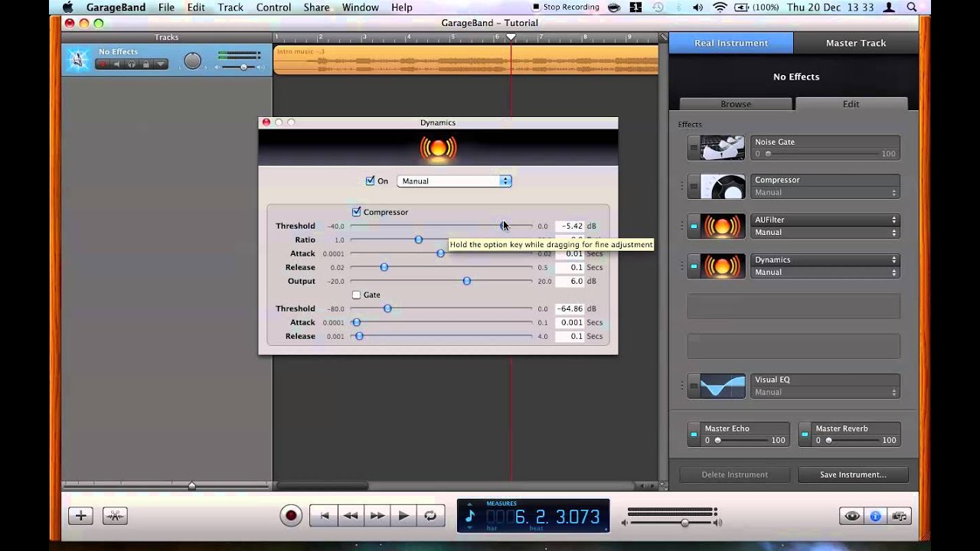
Task: Open the Manual preset dropdown under Visual EQ
Action: pos(825,393)
